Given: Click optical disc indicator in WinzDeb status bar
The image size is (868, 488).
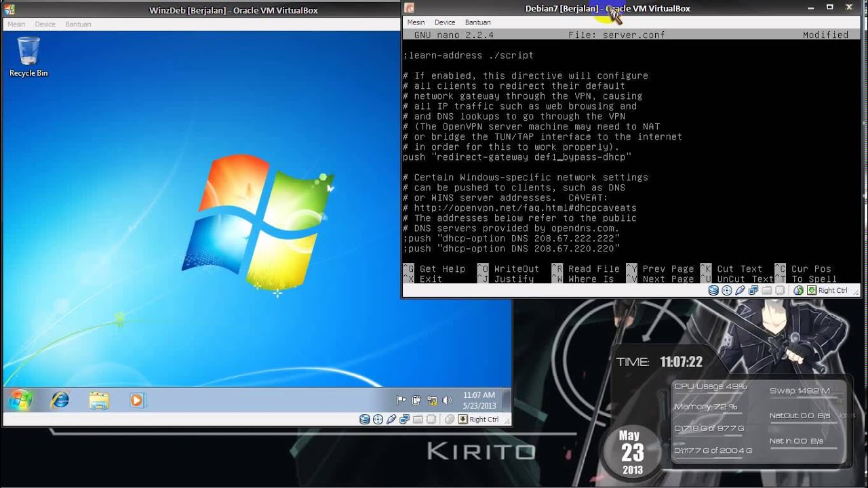Looking at the screenshot, I should coord(378,419).
